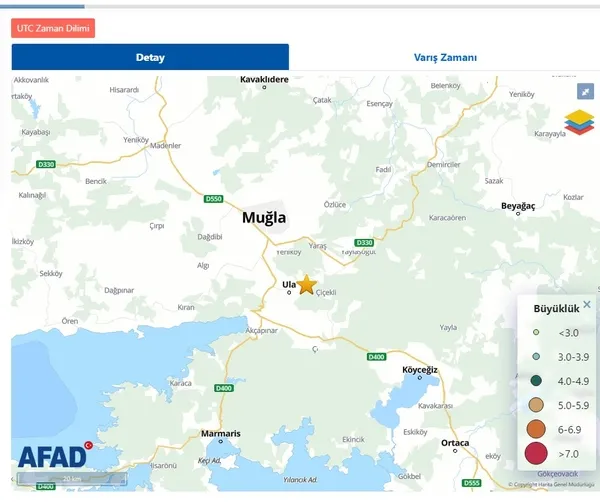Click the Hisarardı village label
The height and width of the screenshot is (502, 600).
tap(124, 90)
